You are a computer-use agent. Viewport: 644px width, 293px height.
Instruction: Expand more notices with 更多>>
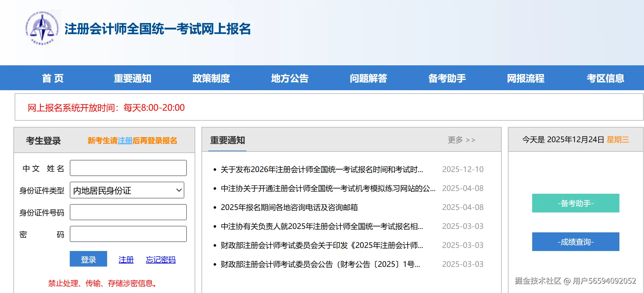[462, 140]
